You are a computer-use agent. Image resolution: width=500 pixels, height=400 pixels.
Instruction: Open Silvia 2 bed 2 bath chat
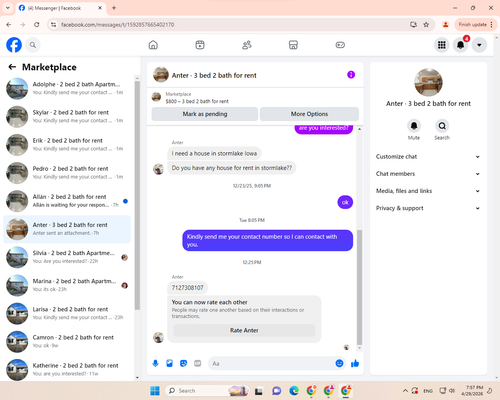(67, 257)
